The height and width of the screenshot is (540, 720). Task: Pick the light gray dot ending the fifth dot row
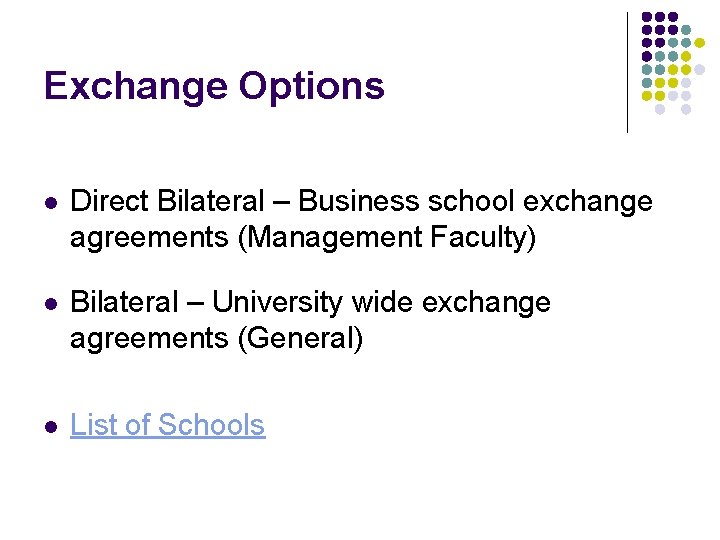[x=699, y=70]
